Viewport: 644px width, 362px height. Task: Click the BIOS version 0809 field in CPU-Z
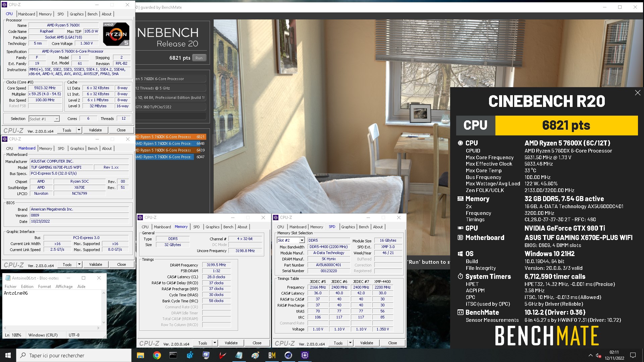point(79,216)
